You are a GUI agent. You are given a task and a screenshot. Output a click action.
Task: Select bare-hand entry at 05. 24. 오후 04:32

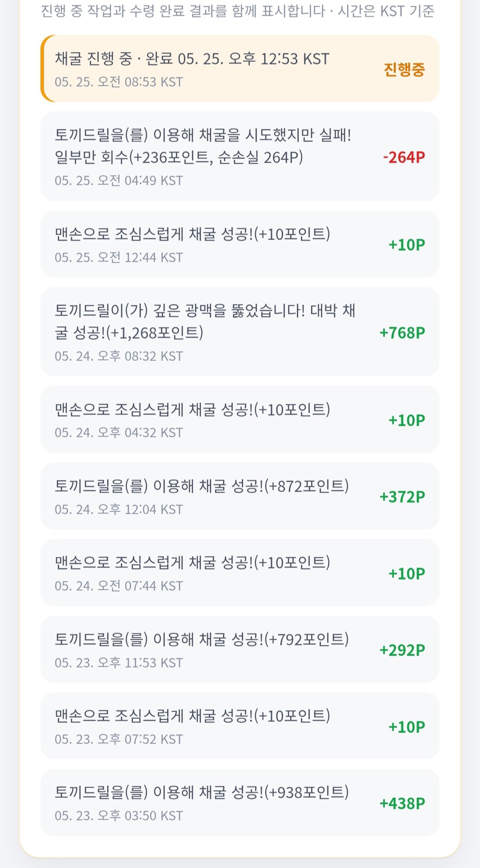coord(240,420)
